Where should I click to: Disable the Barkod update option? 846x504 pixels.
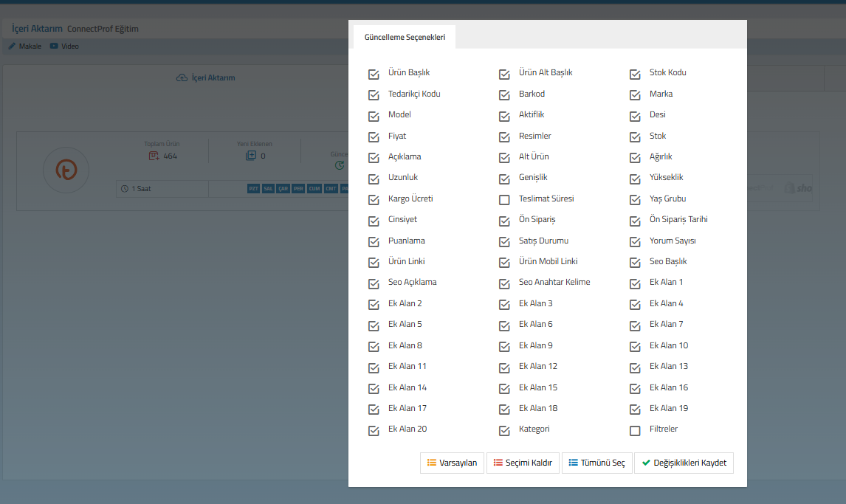pyautogui.click(x=504, y=94)
